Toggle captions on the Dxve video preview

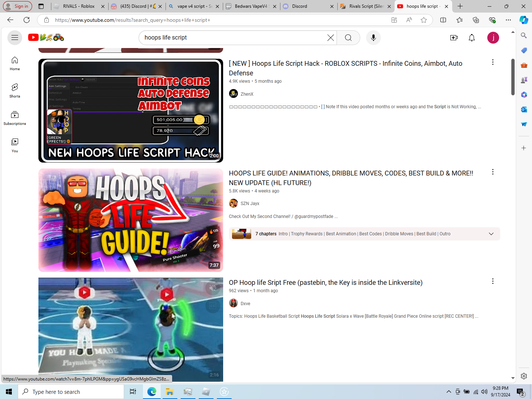click(x=213, y=306)
